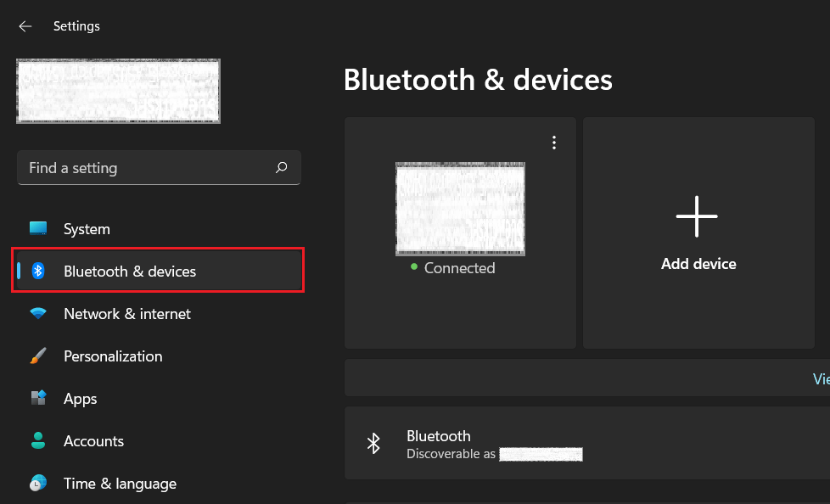830x504 pixels.
Task: Open the connected device's three-dot options menu
Action: point(554,142)
